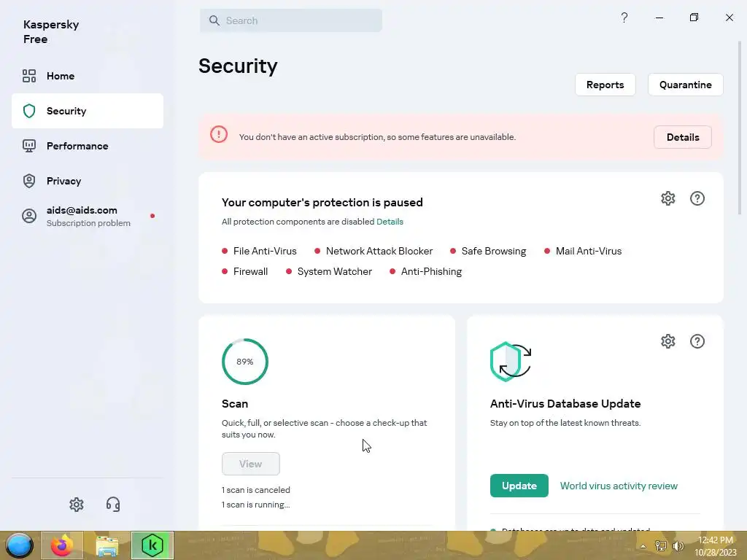
Task: Click the View scan button
Action: 251,464
